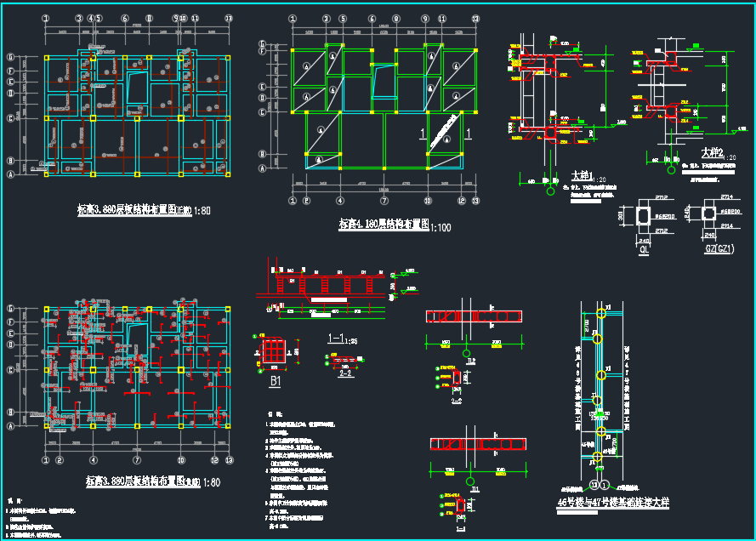Select the 大样1 detail label
756x541 pixels.
582,174
